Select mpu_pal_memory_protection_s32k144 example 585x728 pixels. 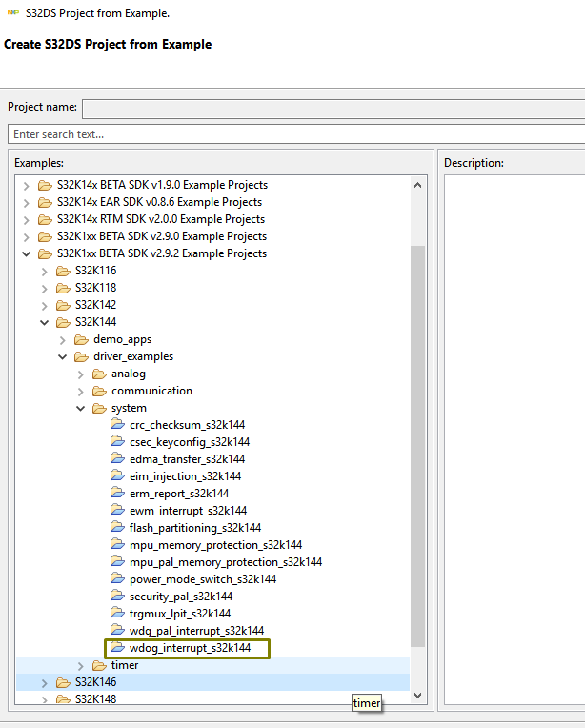pos(226,562)
